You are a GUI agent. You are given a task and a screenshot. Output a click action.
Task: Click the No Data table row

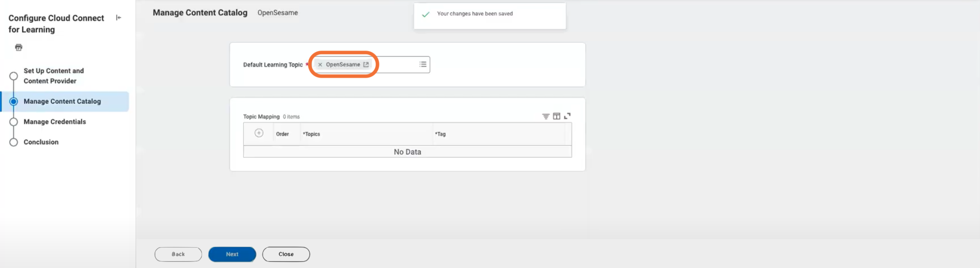coord(407,152)
